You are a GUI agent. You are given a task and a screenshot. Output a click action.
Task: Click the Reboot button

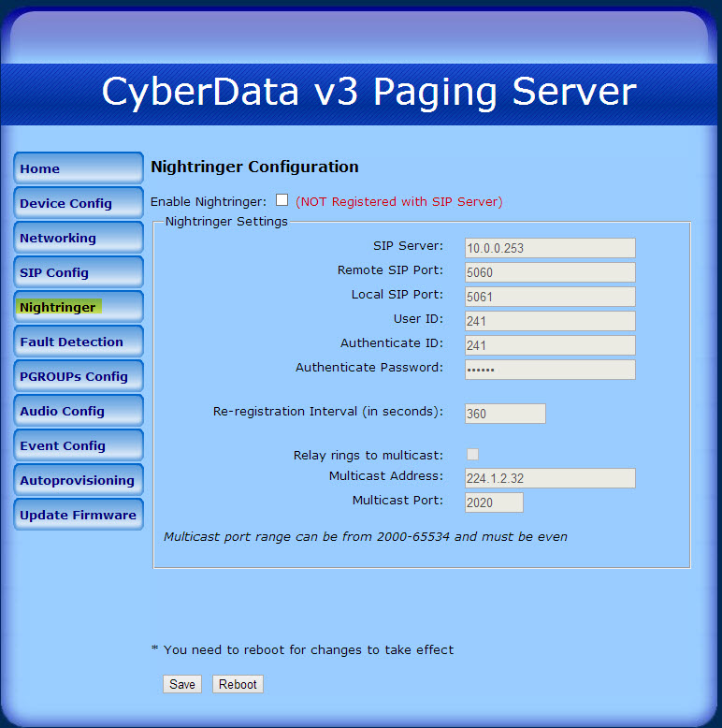pyautogui.click(x=238, y=684)
